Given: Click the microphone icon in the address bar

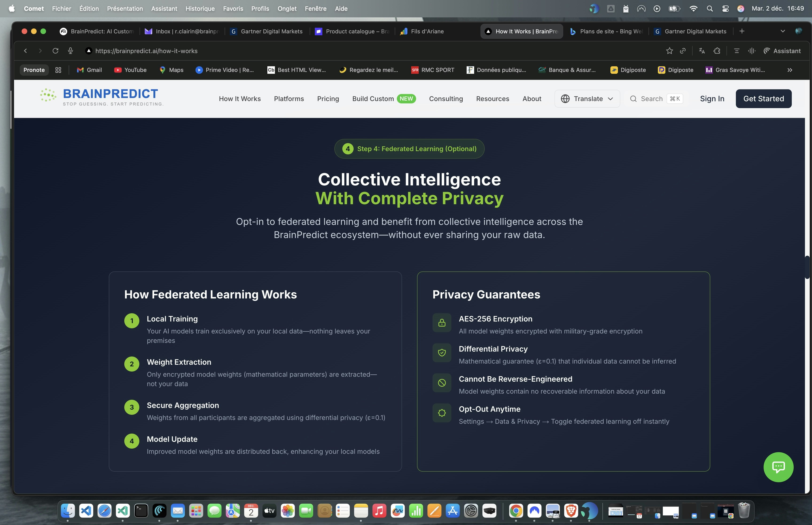Looking at the screenshot, I should (x=70, y=51).
